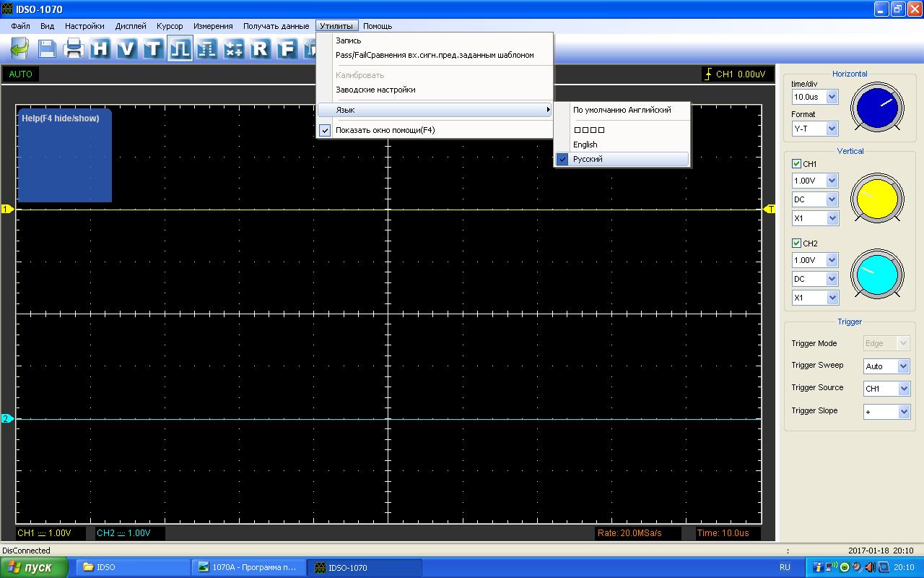Toggle Показать окно помощи(F4) menu option
Viewport: 924px width, 578px height.
(x=385, y=130)
